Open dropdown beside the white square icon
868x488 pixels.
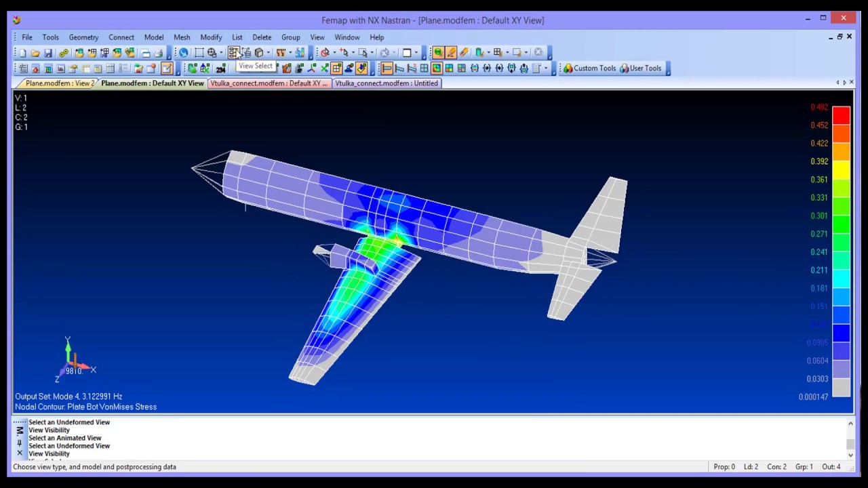click(416, 52)
